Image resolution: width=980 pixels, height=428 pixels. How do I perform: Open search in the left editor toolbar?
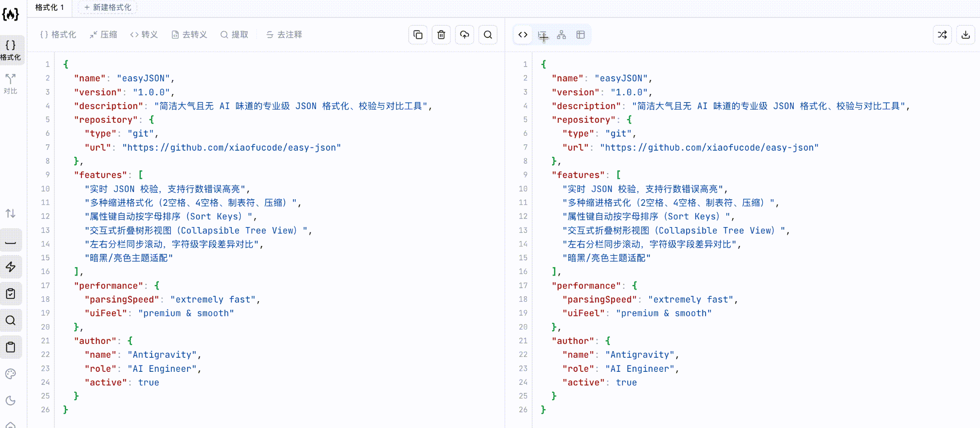tap(488, 35)
